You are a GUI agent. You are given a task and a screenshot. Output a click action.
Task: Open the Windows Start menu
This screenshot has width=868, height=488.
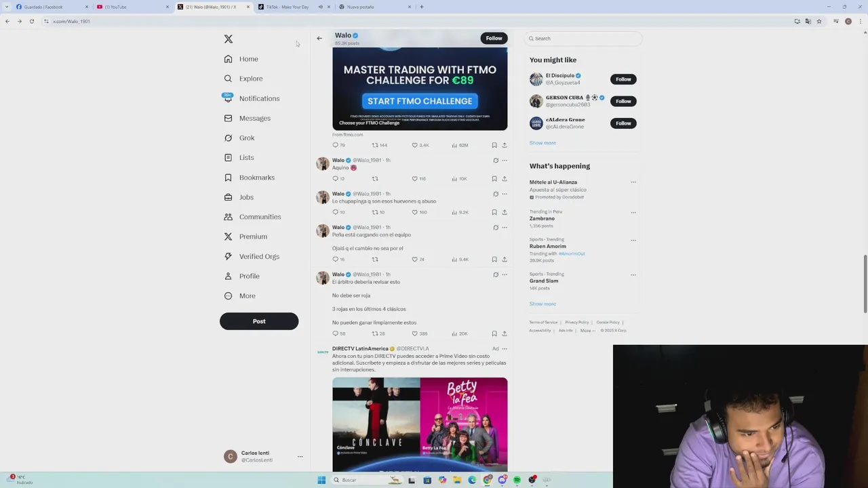[x=321, y=480]
